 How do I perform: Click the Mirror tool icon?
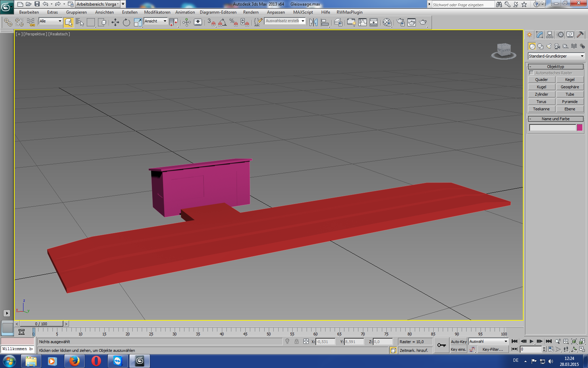coord(313,22)
